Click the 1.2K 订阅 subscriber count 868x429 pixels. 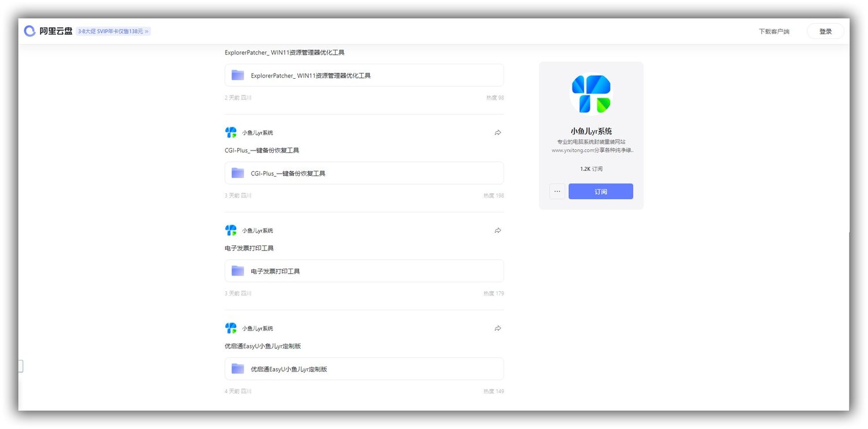click(591, 169)
